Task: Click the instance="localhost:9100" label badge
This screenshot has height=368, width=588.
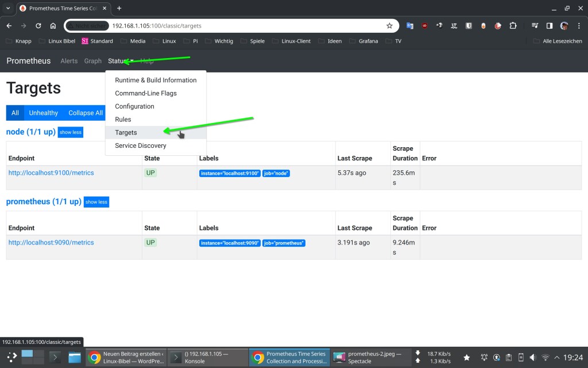Action: pos(230,174)
